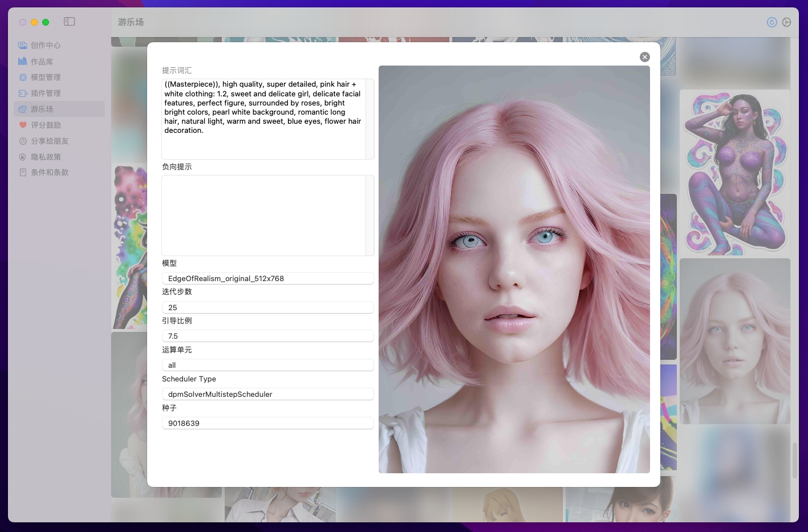This screenshot has height=532, width=808.
Task: Open the gear settings icon
Action: [x=786, y=22]
